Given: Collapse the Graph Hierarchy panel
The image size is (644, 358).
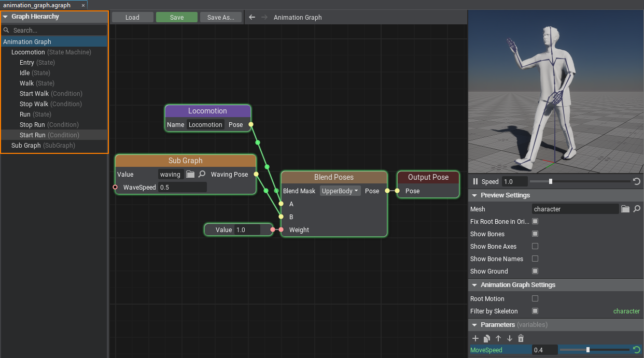Looking at the screenshot, I should pyautogui.click(x=6, y=17).
